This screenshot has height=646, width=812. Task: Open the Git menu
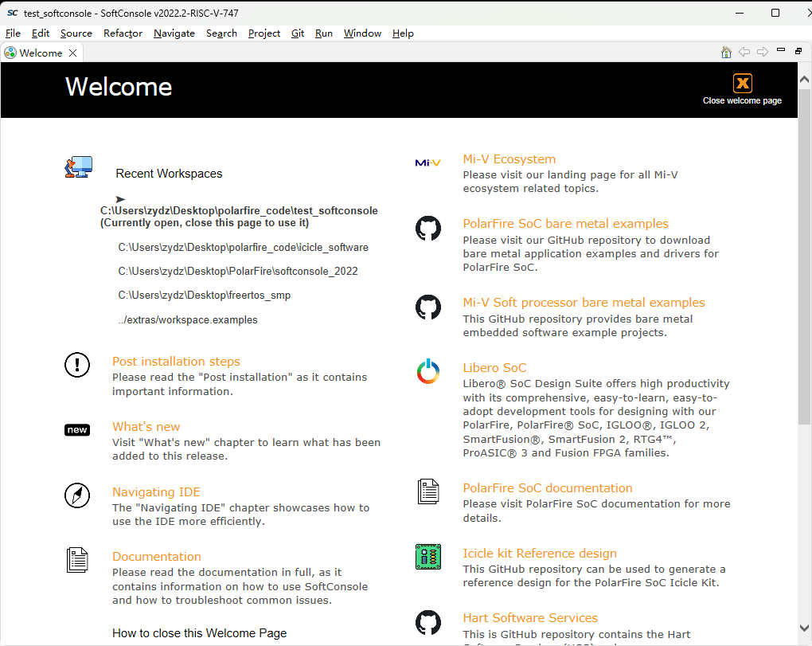(298, 33)
